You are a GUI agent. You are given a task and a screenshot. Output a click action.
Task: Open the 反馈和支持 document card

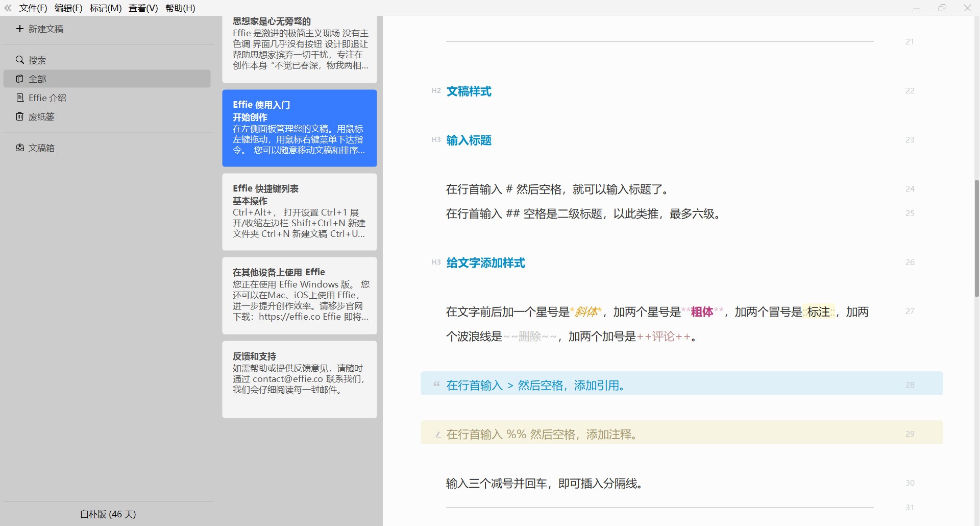click(300, 379)
